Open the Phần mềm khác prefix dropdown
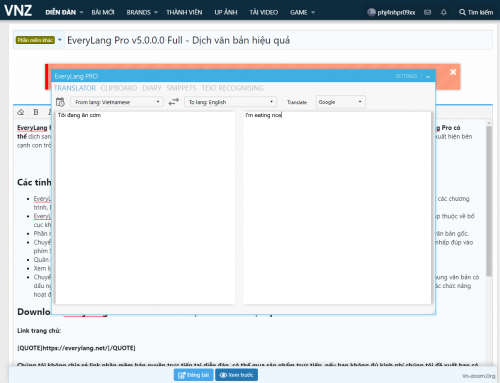Screen dimensions: 500x383 tap(39, 40)
